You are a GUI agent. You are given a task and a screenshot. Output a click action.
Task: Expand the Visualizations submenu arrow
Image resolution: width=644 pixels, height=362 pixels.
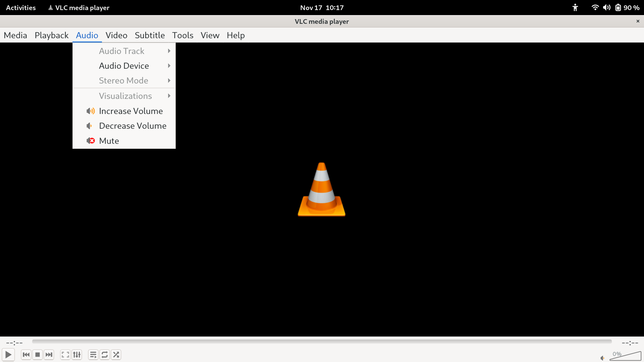click(169, 96)
